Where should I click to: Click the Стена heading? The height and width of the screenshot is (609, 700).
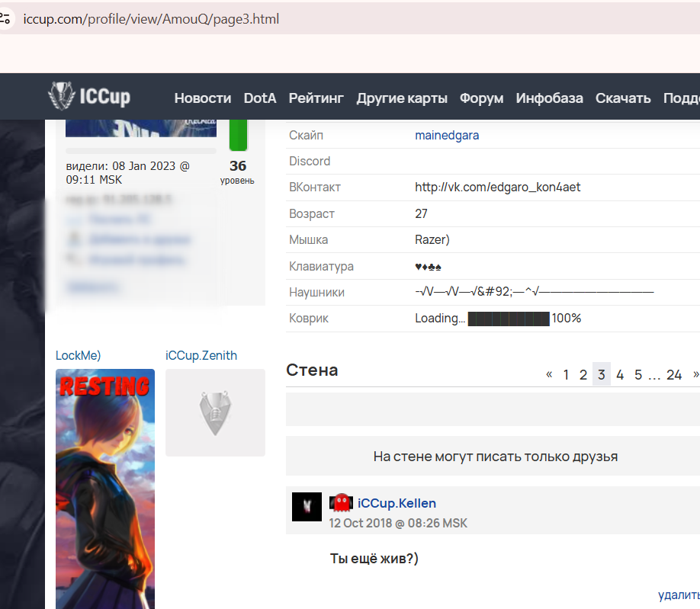312,370
